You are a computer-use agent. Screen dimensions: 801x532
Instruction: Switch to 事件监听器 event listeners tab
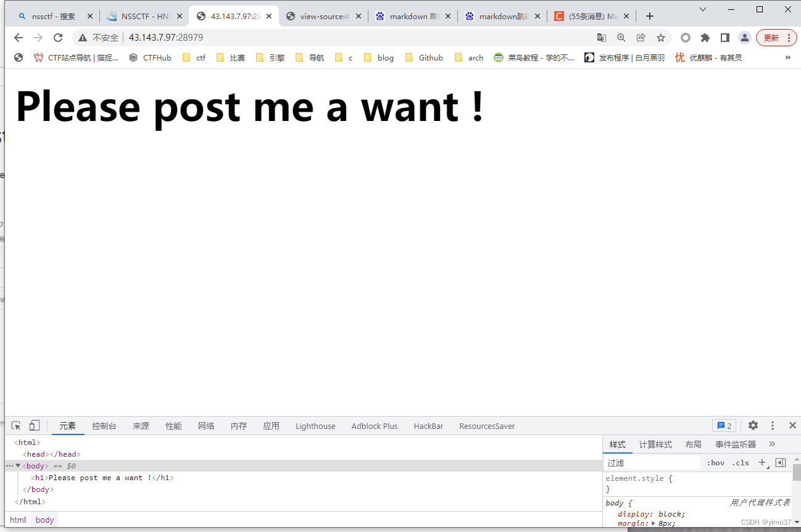[x=736, y=444]
